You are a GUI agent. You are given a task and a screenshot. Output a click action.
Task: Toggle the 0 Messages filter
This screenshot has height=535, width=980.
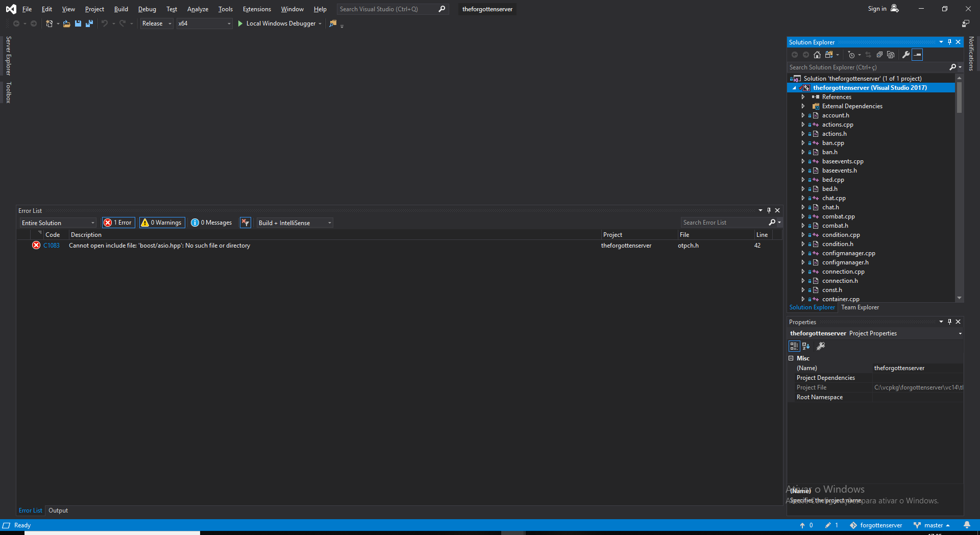211,223
